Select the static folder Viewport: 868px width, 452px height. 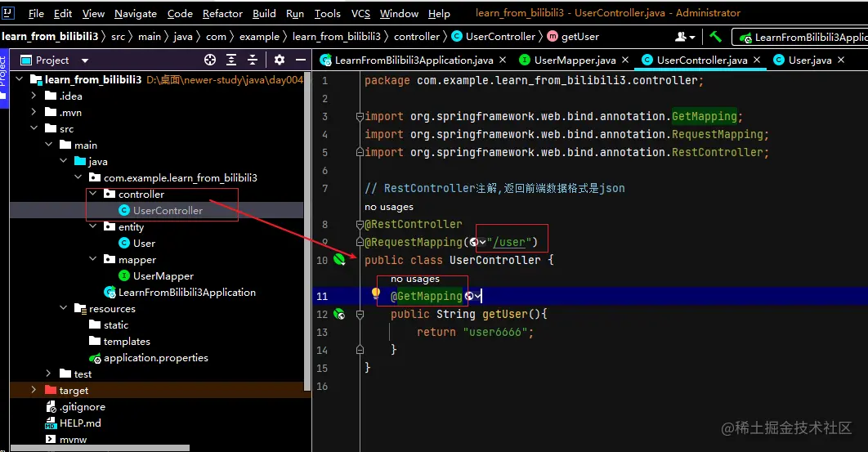(116, 325)
